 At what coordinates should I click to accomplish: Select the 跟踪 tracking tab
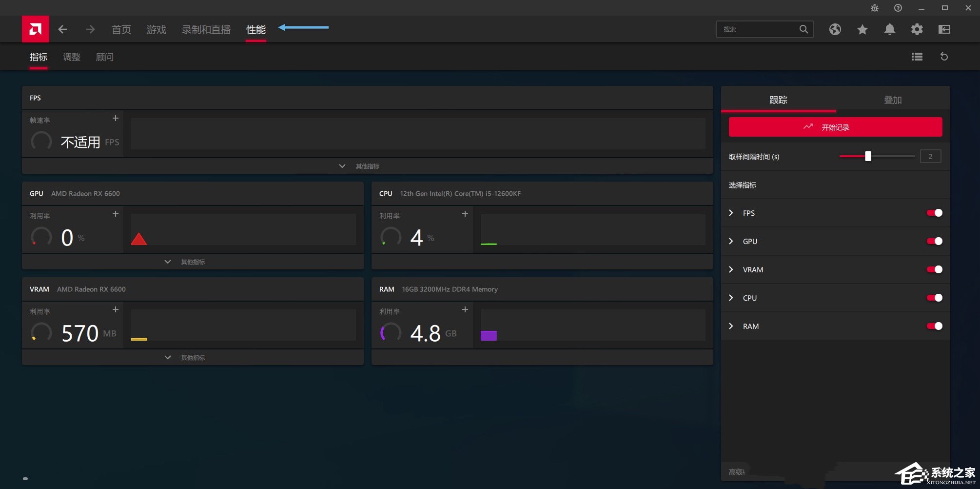pyautogui.click(x=778, y=100)
